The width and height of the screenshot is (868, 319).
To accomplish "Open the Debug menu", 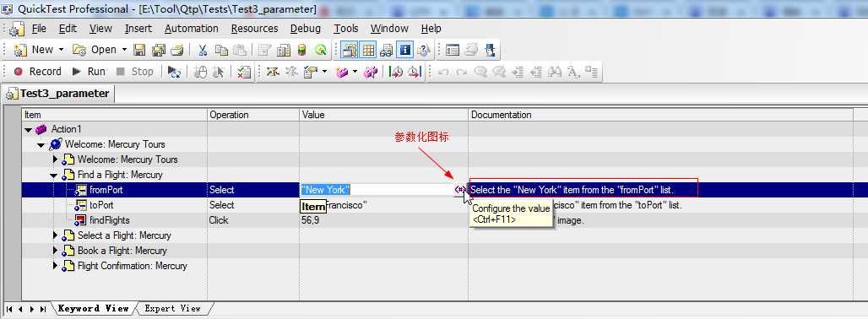I will pos(306,28).
